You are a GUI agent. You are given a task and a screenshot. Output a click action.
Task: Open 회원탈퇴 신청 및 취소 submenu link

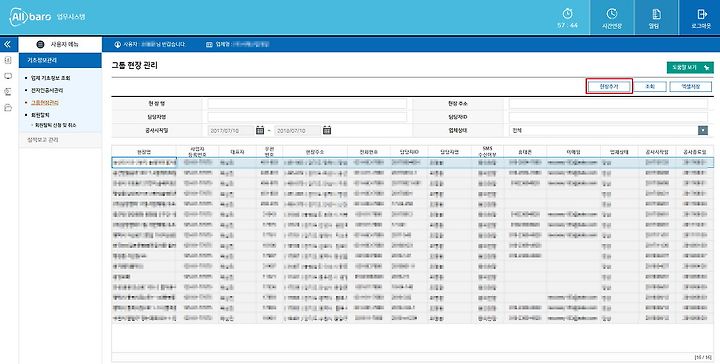pos(56,125)
